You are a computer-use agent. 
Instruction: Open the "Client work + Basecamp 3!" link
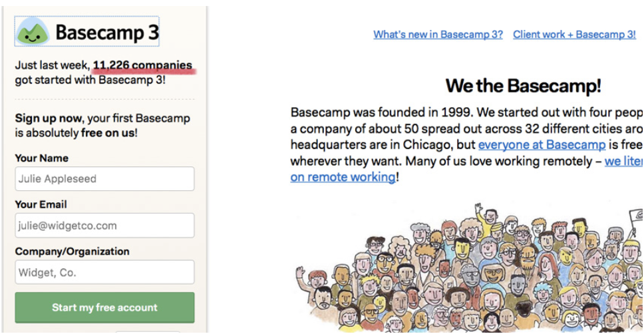point(573,35)
